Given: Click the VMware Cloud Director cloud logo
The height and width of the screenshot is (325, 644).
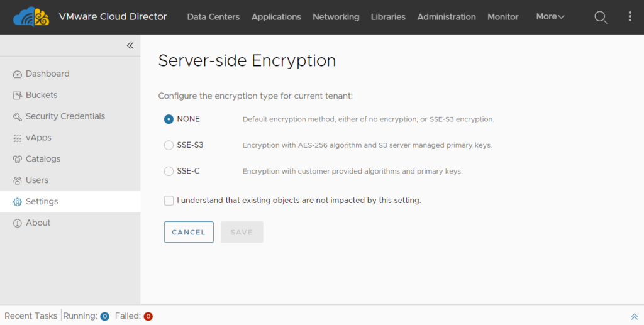Looking at the screenshot, I should [x=31, y=17].
